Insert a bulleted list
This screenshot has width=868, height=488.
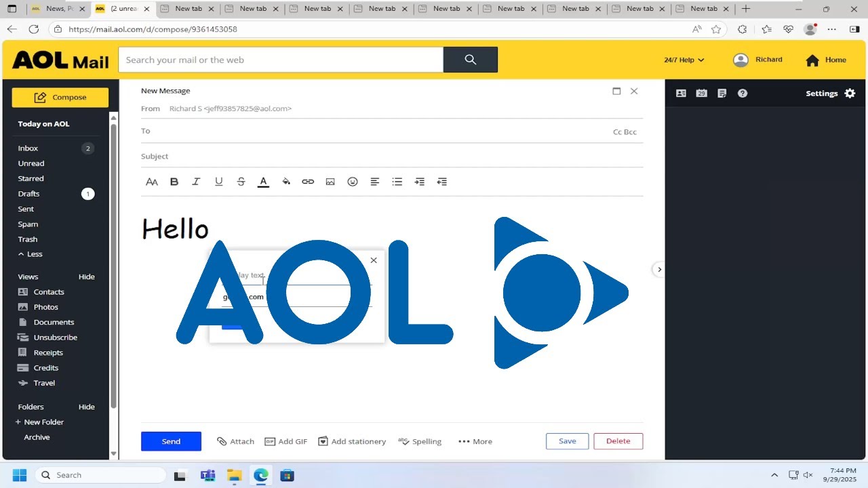tap(397, 182)
